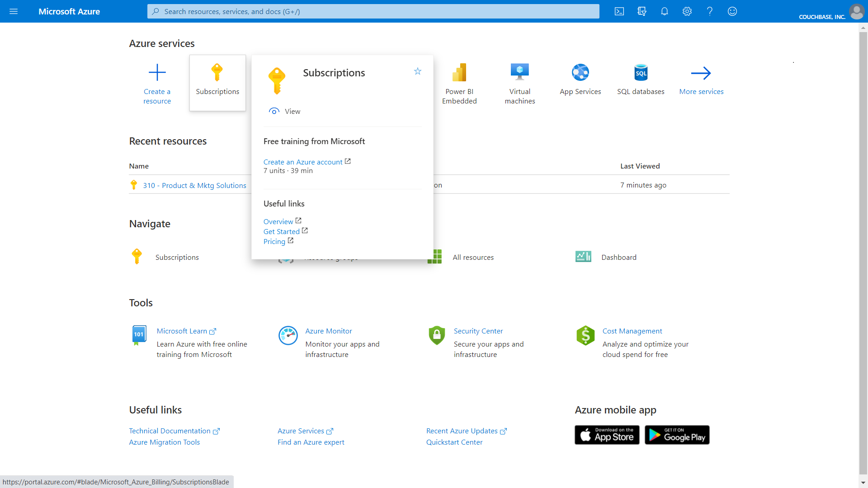This screenshot has width=868, height=488.
Task: Open Azure Cloud Shell from the top bar
Action: click(x=619, y=11)
